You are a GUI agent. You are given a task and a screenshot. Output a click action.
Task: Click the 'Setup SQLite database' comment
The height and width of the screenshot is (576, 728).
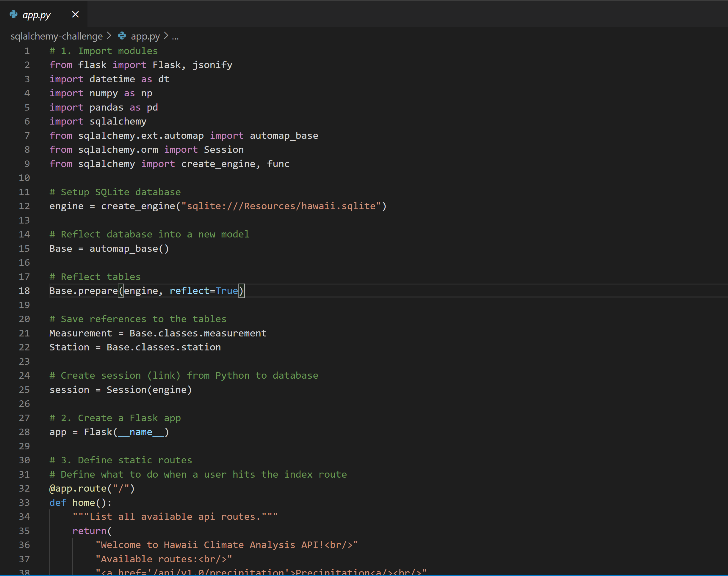pyautogui.click(x=115, y=192)
